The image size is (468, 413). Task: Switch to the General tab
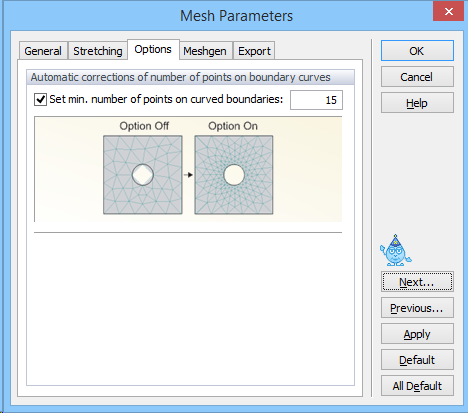43,51
